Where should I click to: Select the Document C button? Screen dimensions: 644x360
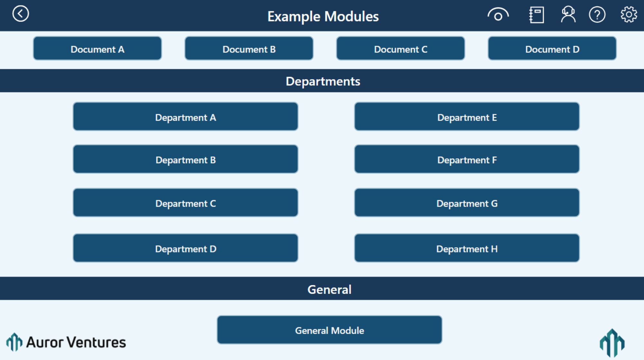point(400,49)
